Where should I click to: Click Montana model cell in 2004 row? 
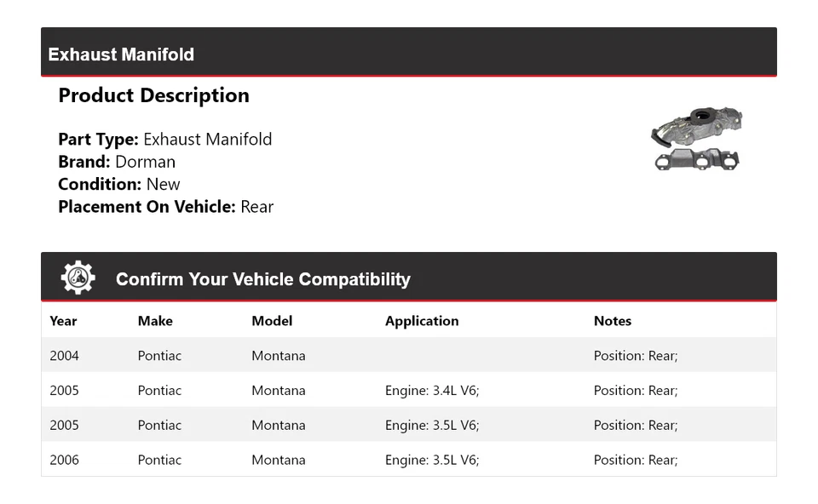point(279,356)
